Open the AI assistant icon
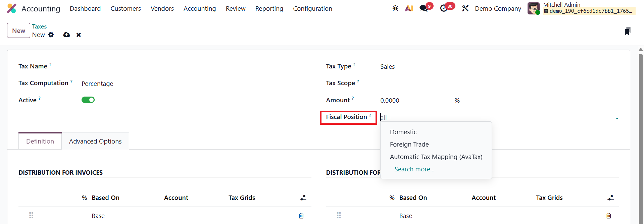The height and width of the screenshot is (224, 644). click(x=409, y=8)
